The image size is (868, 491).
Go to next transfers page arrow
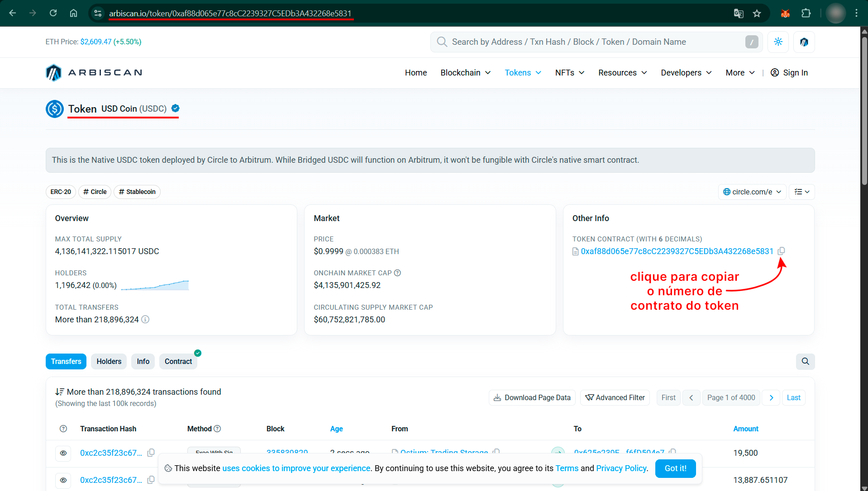(x=771, y=398)
